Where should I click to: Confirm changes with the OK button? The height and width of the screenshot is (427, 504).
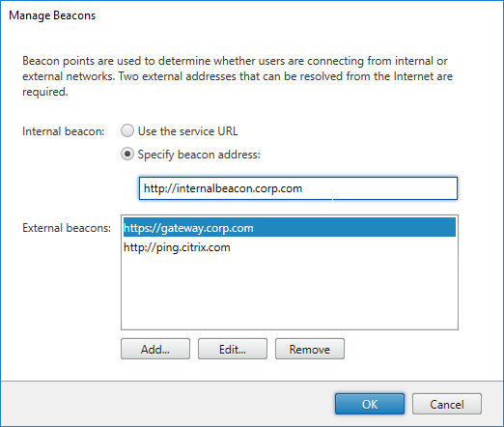pos(370,404)
